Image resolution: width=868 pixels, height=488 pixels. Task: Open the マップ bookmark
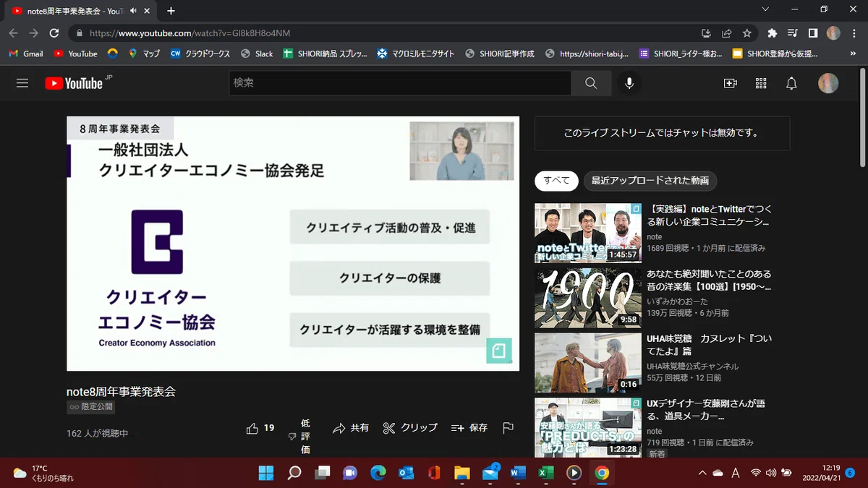click(x=143, y=53)
